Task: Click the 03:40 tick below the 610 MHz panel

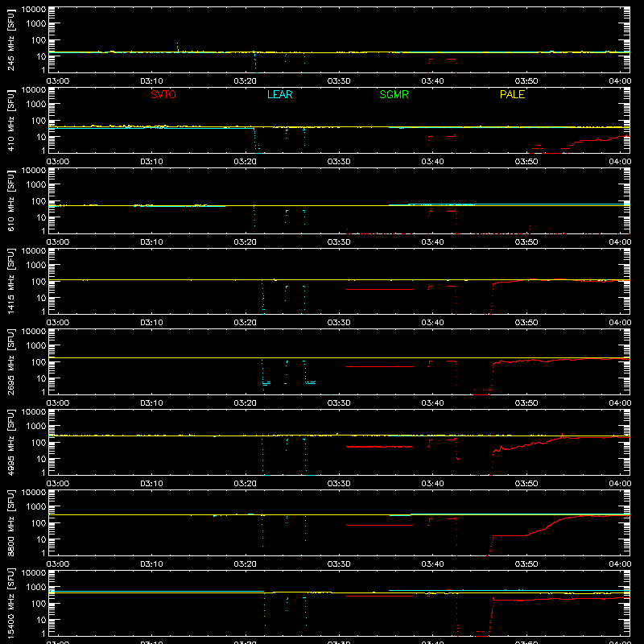Action: [x=432, y=242]
